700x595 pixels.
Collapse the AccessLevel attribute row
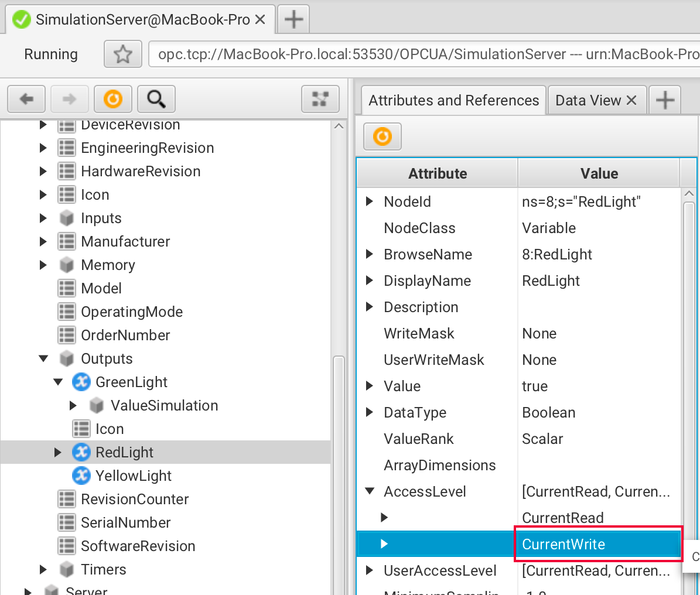coord(370,491)
